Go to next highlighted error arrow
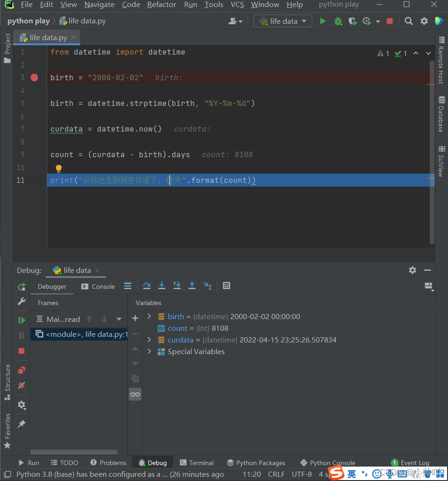Screen dimensions: 448x481 (428, 53)
